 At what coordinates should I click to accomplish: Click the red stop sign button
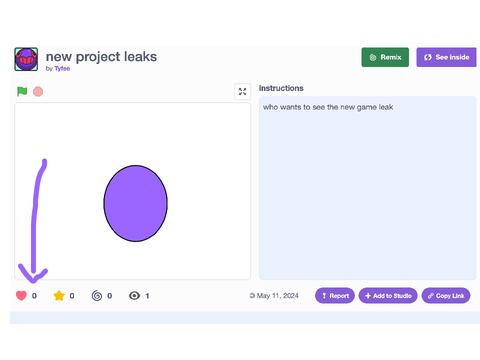point(38,91)
